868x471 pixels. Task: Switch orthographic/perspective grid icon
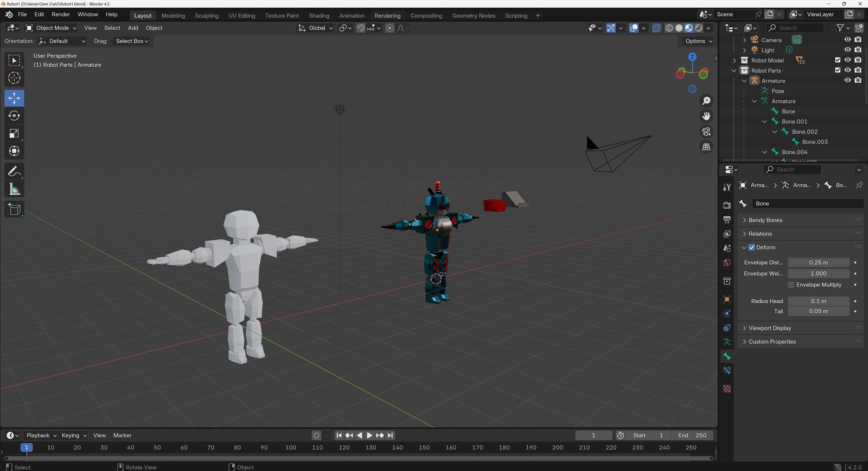pos(706,147)
